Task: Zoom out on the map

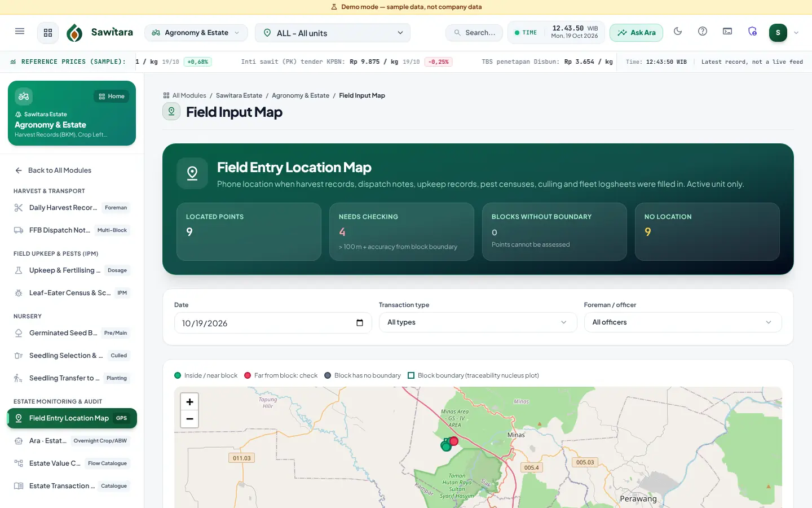Action: 189,419
